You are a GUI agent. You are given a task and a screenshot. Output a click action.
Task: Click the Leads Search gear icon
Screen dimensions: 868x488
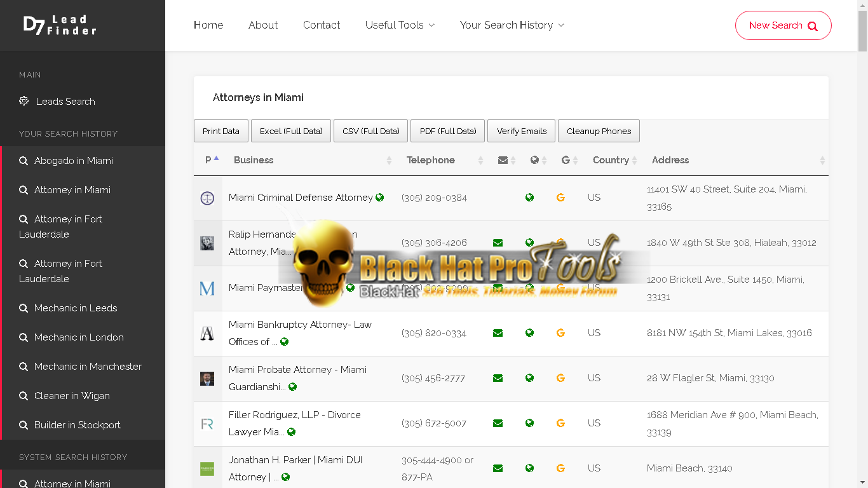click(24, 101)
